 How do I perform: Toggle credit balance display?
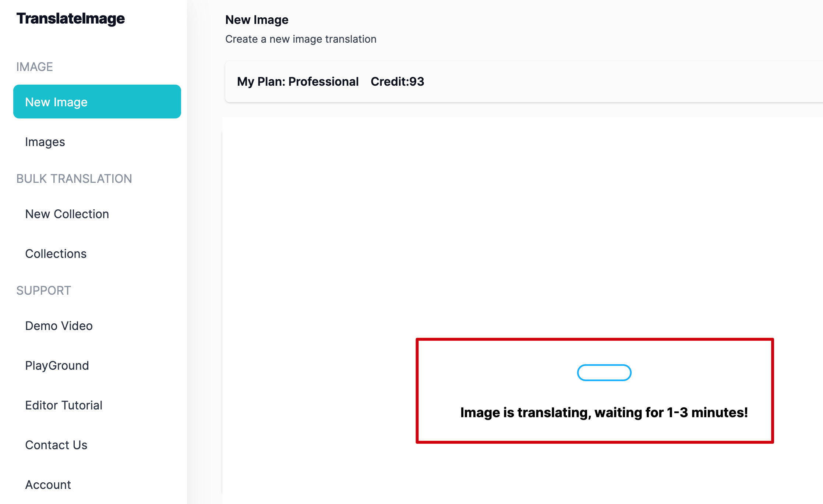[x=398, y=81]
